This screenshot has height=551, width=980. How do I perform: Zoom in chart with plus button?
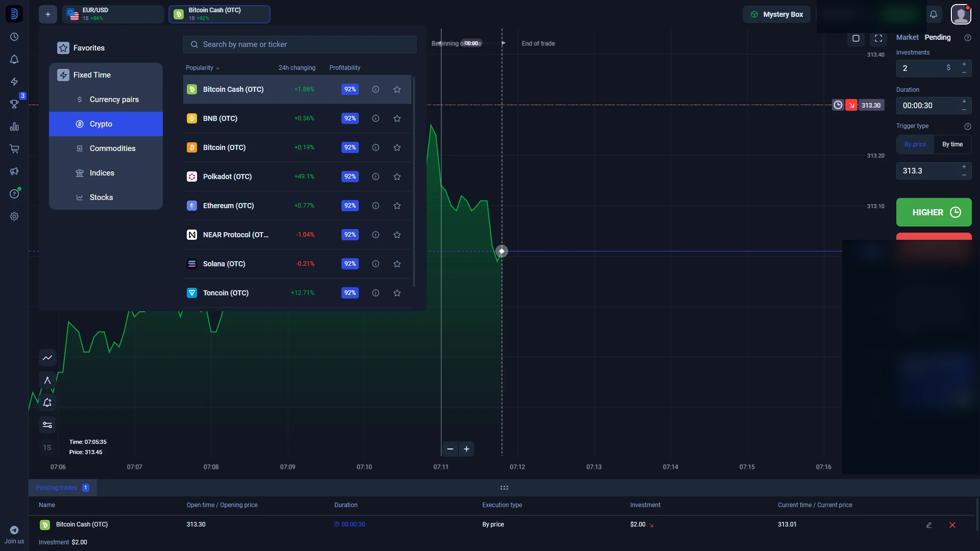pos(467,449)
